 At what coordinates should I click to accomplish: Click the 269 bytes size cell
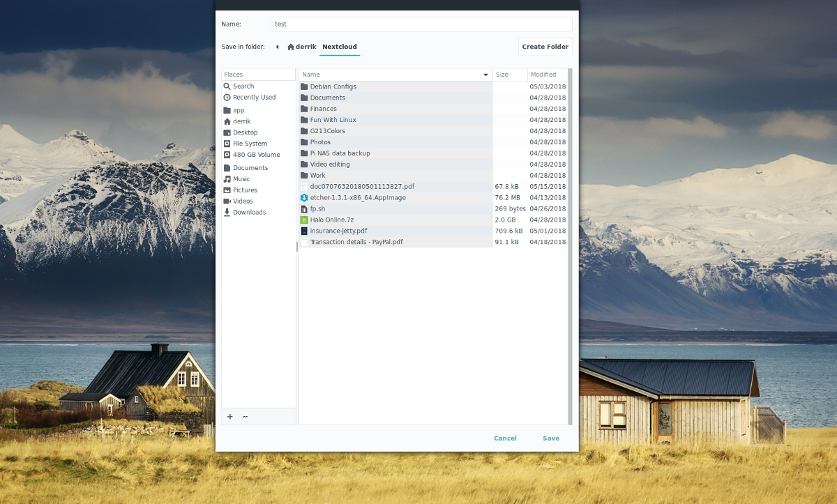510,209
